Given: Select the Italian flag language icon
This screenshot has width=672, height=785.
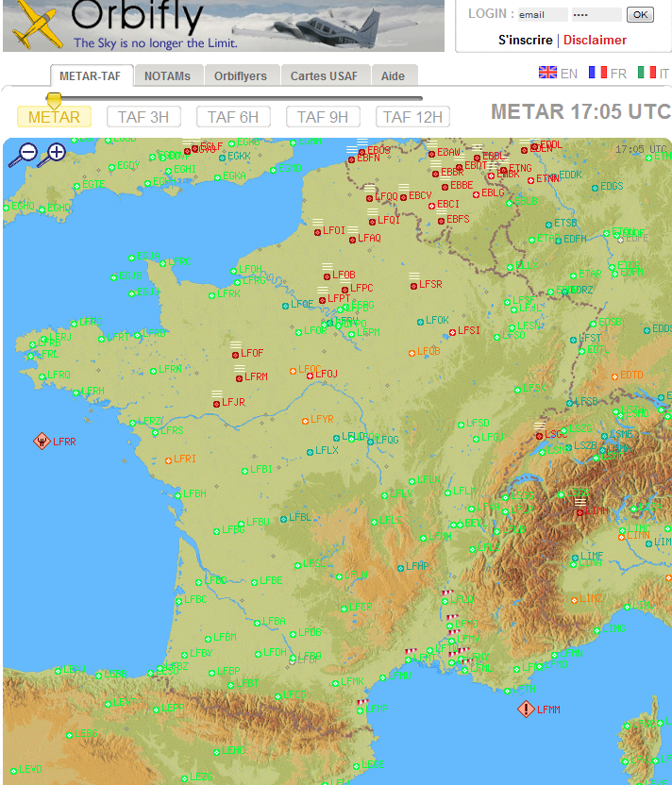Looking at the screenshot, I should point(647,73).
